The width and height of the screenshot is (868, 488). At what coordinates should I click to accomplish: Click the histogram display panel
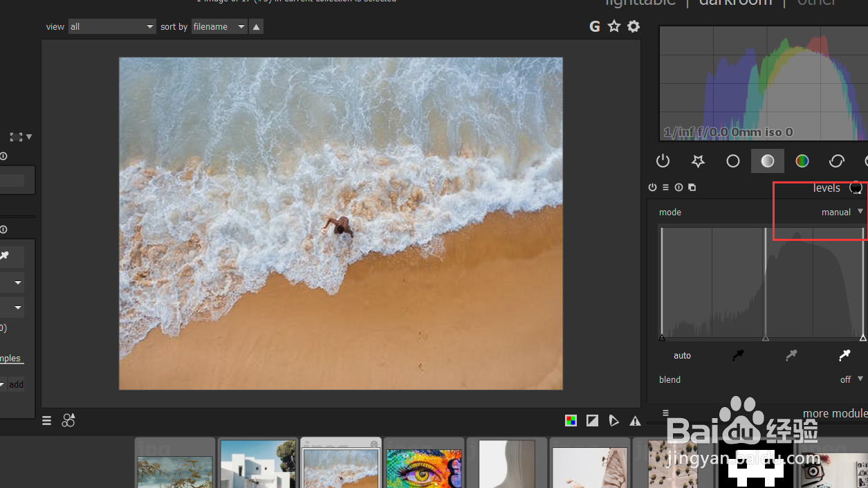tap(764, 83)
